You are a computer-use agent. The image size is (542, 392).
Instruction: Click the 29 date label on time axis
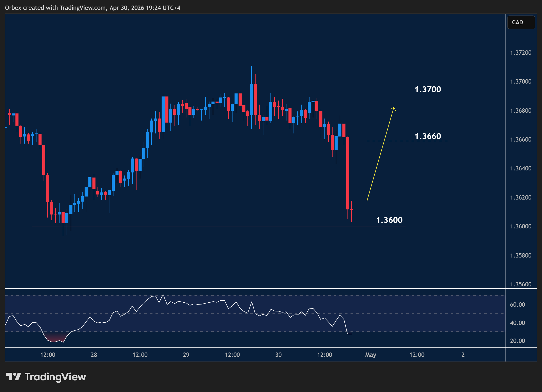point(186,355)
